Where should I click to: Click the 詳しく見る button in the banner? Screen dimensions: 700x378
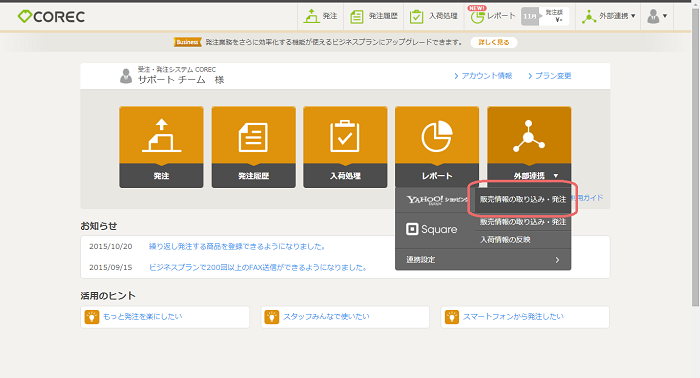tap(494, 42)
